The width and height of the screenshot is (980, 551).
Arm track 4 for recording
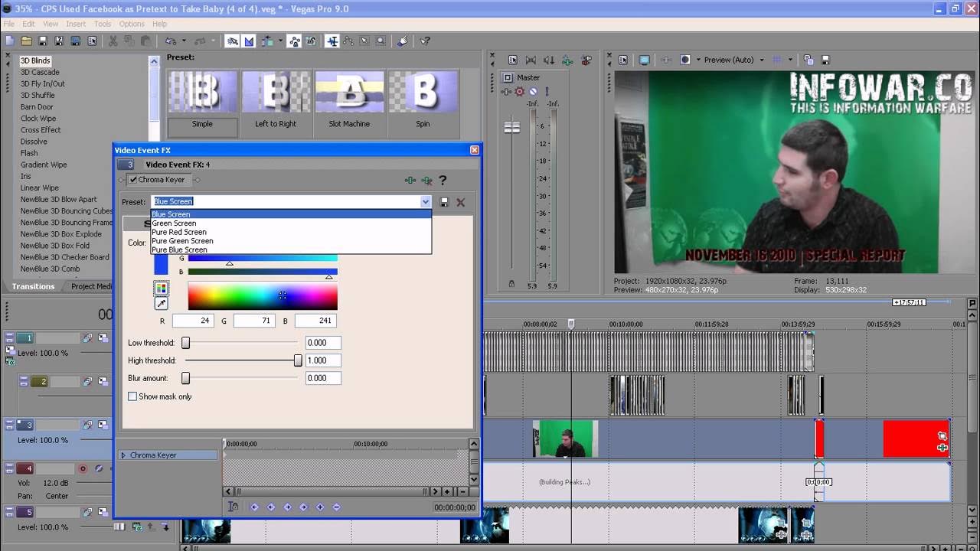pos(83,468)
